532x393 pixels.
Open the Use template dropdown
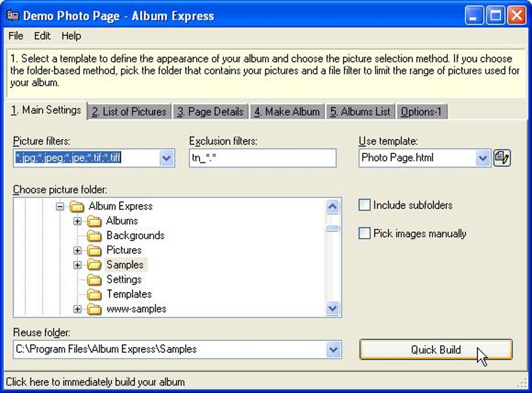tap(482, 158)
